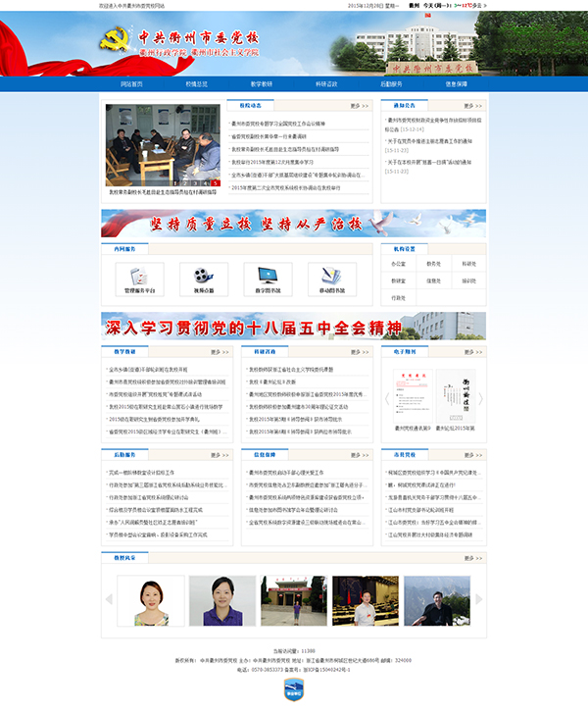Open 信息处 in 机构设置 grid
Screen dimensions: 588x713
tap(433, 281)
